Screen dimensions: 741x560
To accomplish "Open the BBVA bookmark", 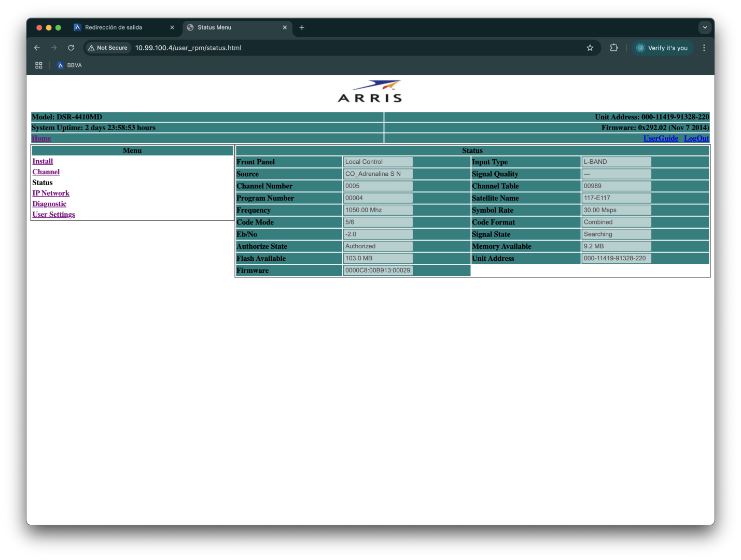I will (69, 65).
